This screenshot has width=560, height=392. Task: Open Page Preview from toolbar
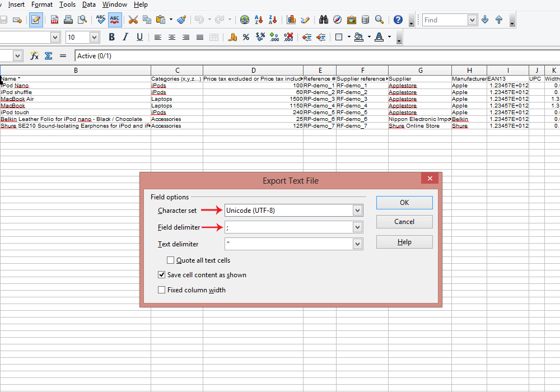[82, 20]
